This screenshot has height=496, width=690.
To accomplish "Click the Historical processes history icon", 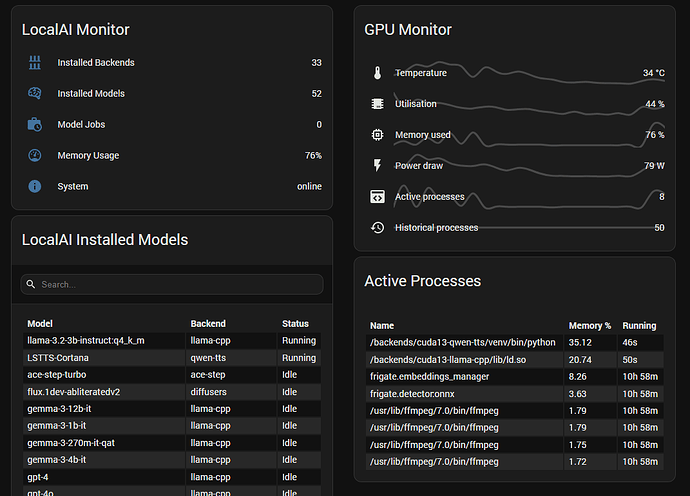I will coord(377,228).
